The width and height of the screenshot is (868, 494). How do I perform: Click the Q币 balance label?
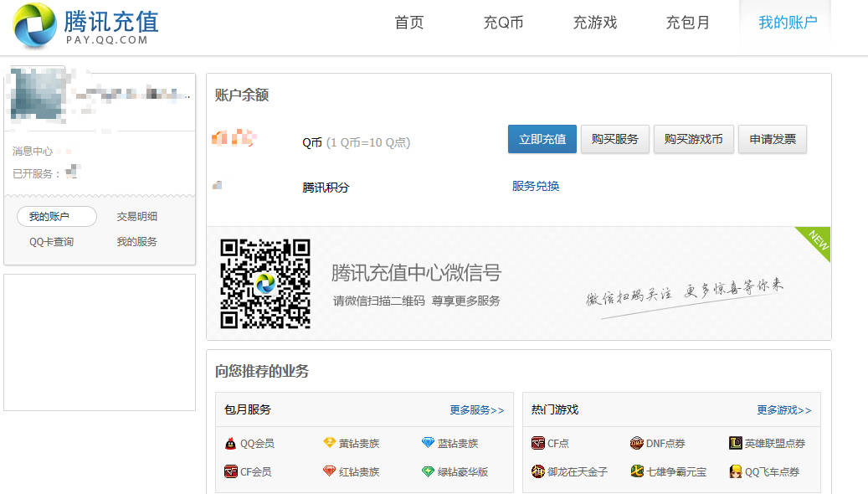click(312, 142)
